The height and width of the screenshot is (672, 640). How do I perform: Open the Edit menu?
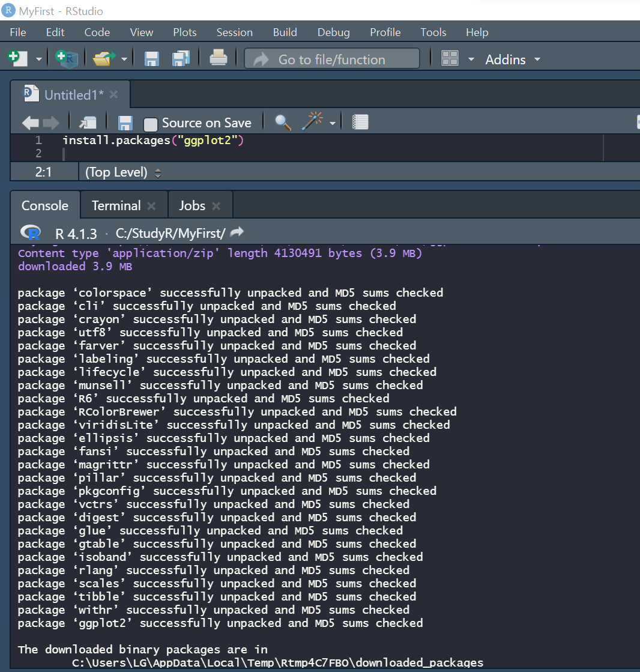55,32
